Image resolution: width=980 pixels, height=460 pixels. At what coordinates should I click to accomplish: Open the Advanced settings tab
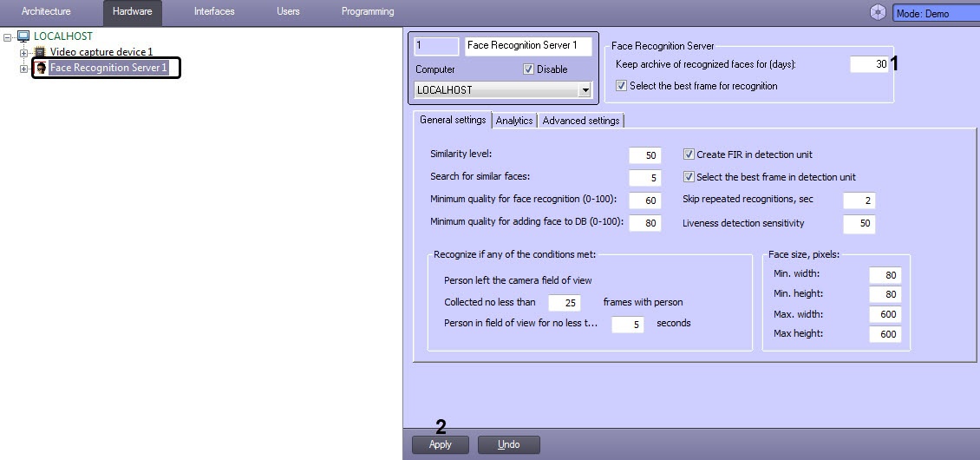pos(580,121)
